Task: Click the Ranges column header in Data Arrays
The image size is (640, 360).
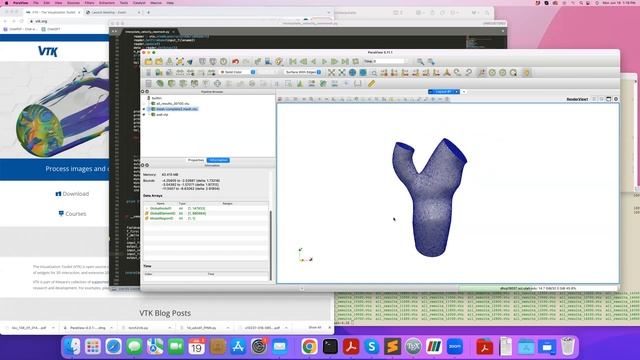Action: (227, 203)
